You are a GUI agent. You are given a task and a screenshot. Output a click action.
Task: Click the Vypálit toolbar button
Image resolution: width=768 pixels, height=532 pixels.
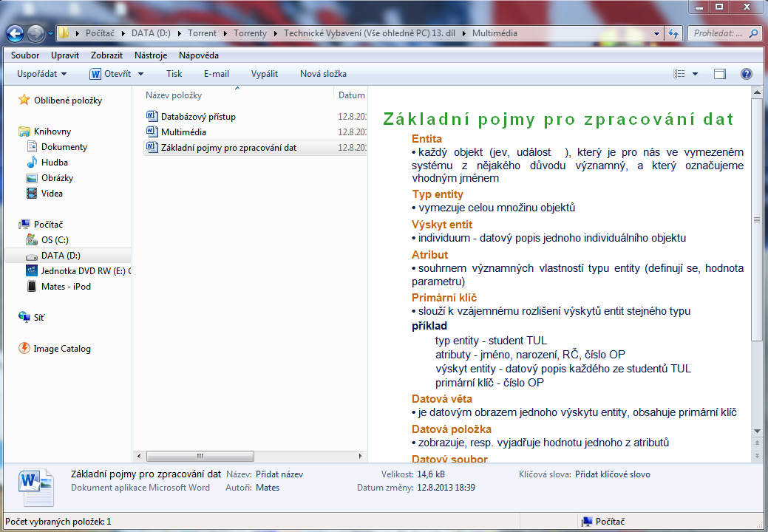pos(265,74)
